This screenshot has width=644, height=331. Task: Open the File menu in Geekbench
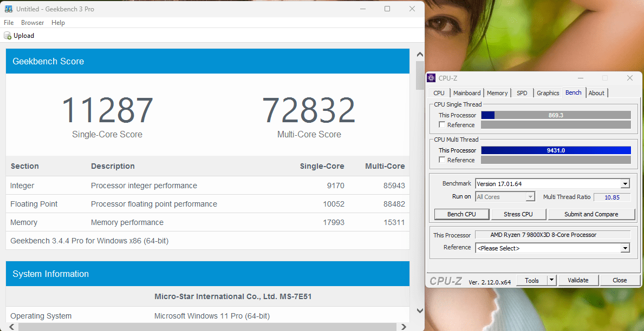[x=9, y=23]
